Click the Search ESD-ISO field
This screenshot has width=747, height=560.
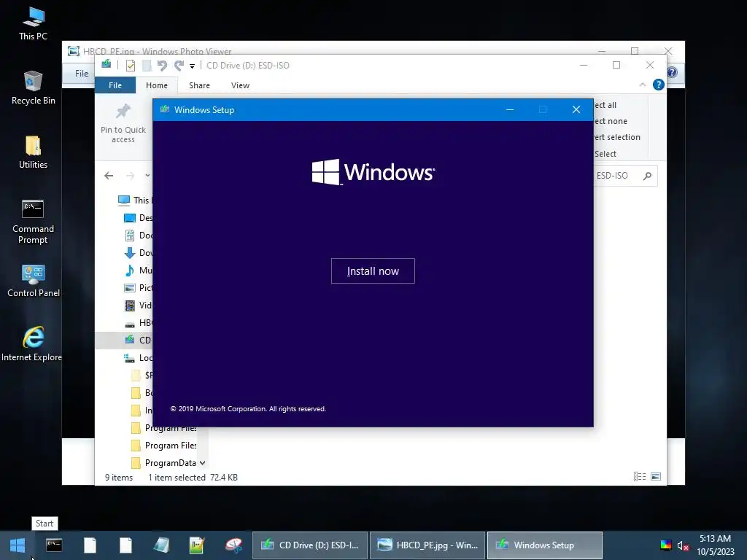point(625,176)
